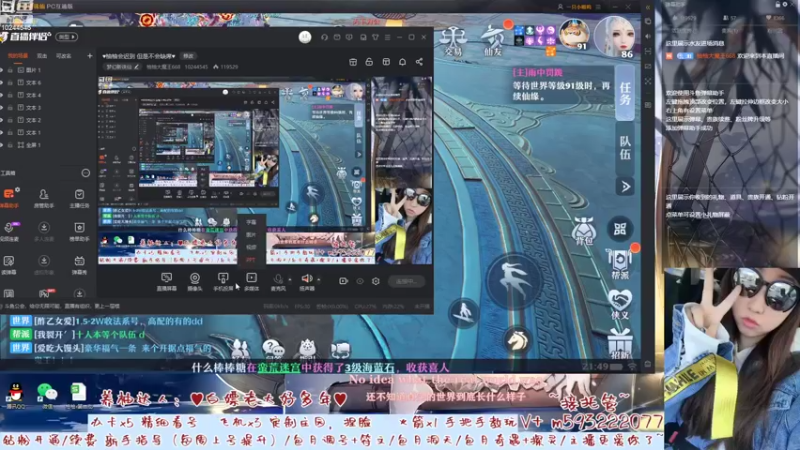Expand the game side panel arrow button
800x450 pixels.
point(625,187)
